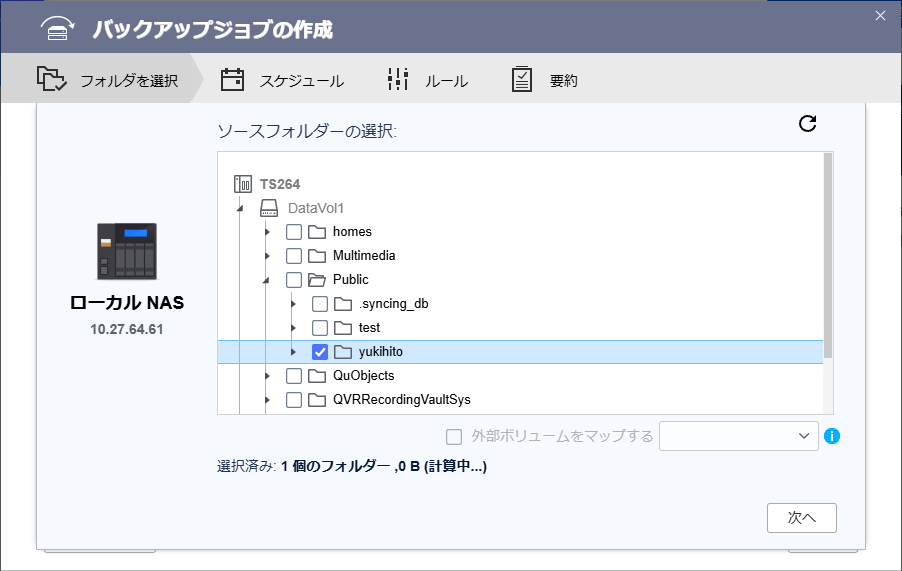This screenshot has width=902, height=571.
Task: Uncheck the yukihito folder checkbox
Action: [x=320, y=352]
